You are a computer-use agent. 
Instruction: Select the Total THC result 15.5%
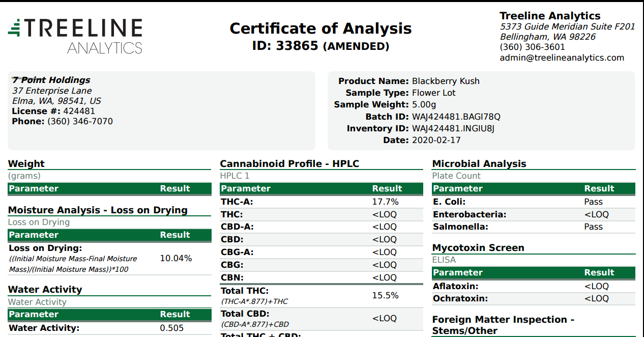(385, 295)
